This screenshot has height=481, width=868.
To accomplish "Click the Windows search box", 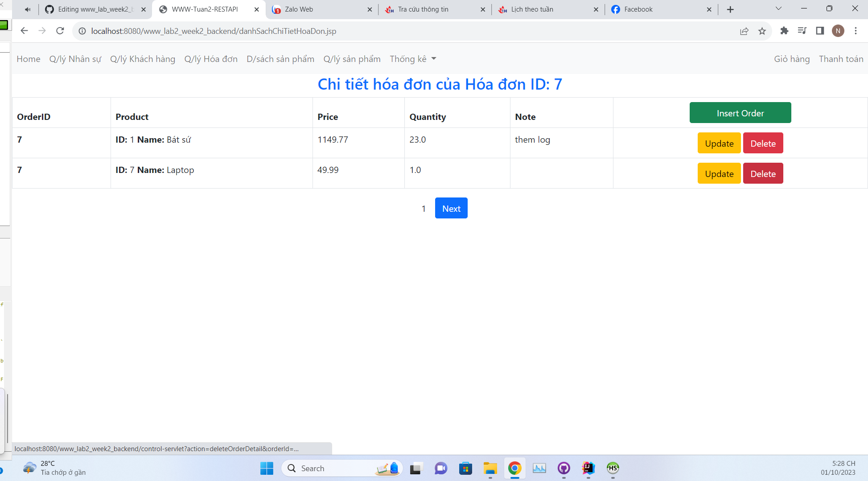I will click(x=341, y=468).
